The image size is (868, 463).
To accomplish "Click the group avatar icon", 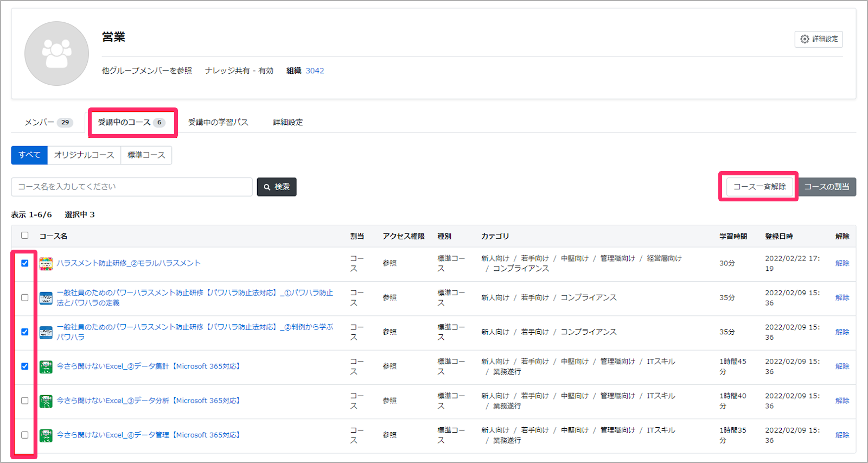I will point(56,53).
